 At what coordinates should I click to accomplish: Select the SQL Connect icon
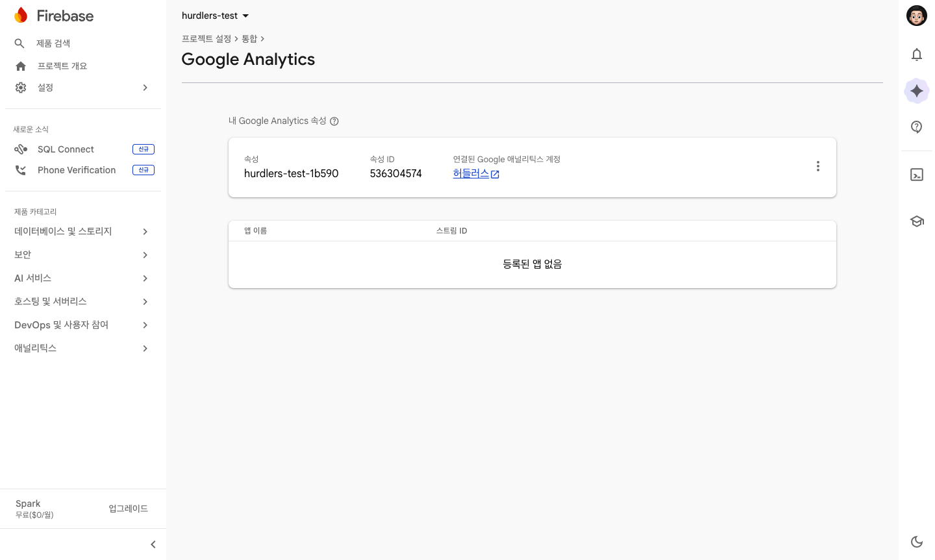pos(21,149)
